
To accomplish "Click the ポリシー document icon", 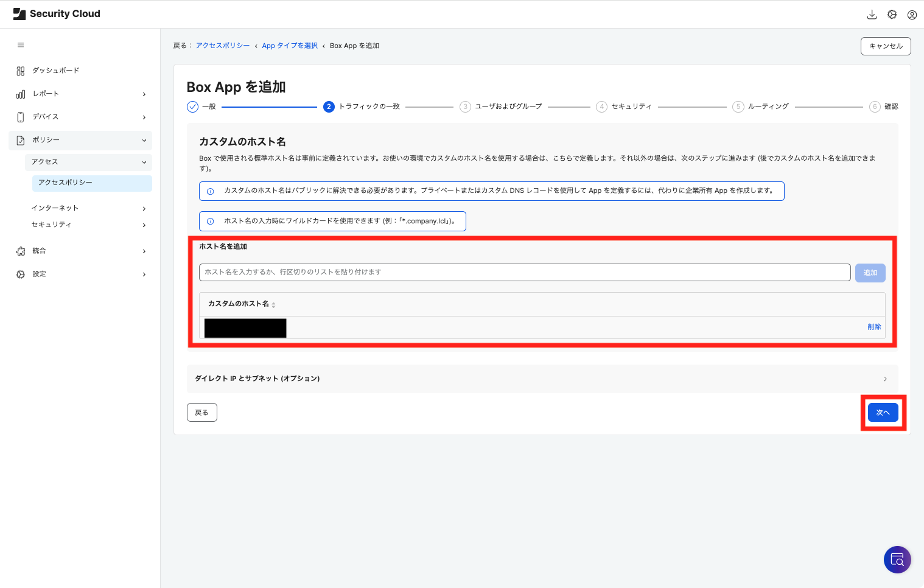I will [21, 140].
